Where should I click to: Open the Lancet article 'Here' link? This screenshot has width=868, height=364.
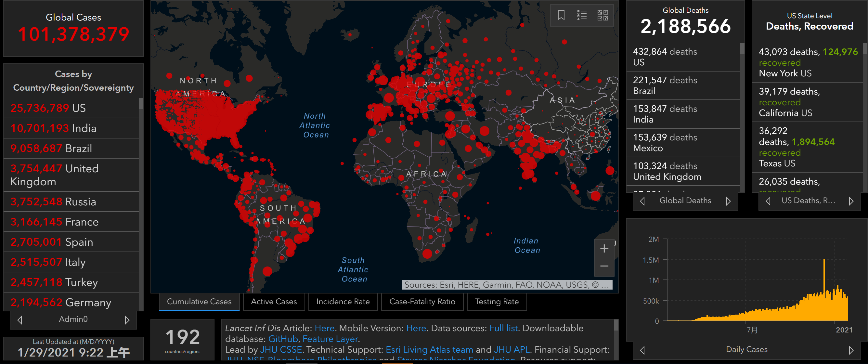(324, 328)
